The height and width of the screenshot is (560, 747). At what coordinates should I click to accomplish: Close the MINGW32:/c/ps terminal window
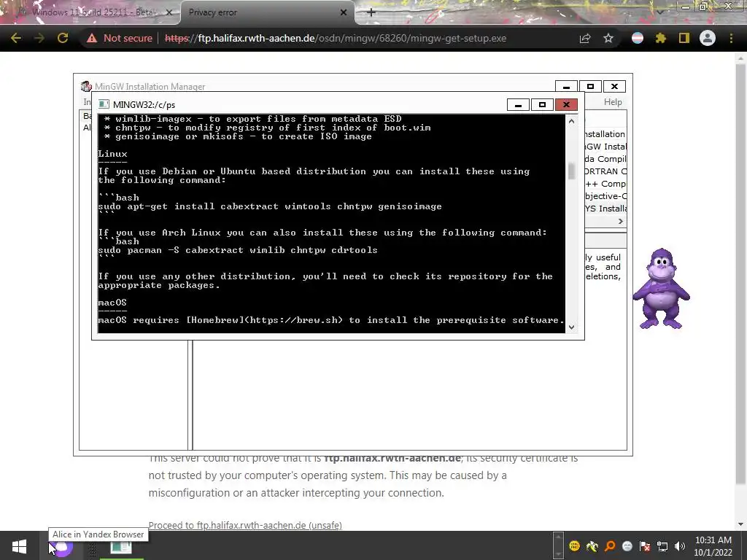tap(566, 104)
